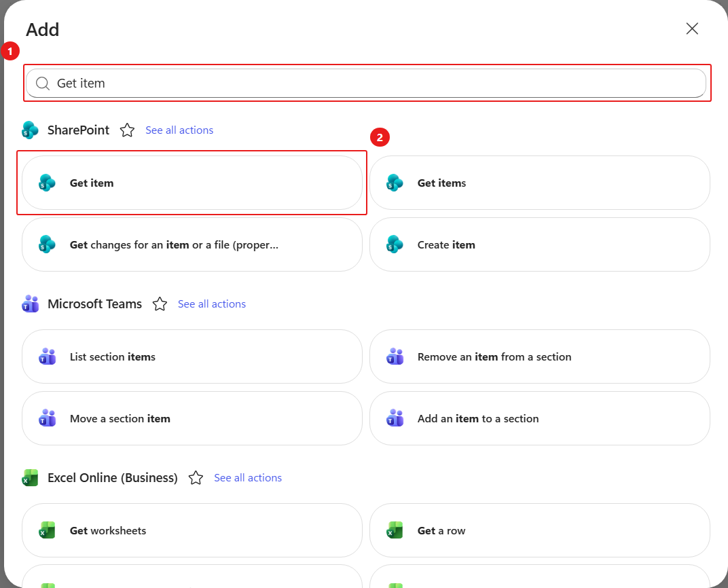728x588 pixels.
Task: Select Remove an item from a section
Action: 539,356
